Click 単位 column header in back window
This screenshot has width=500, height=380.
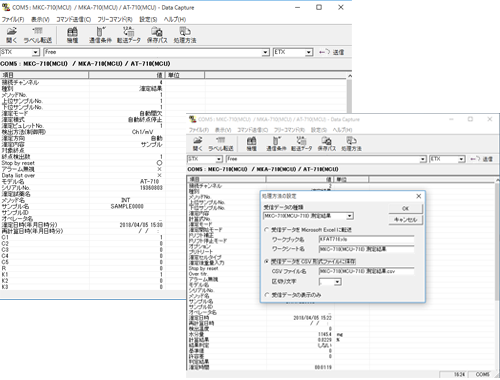(185, 75)
